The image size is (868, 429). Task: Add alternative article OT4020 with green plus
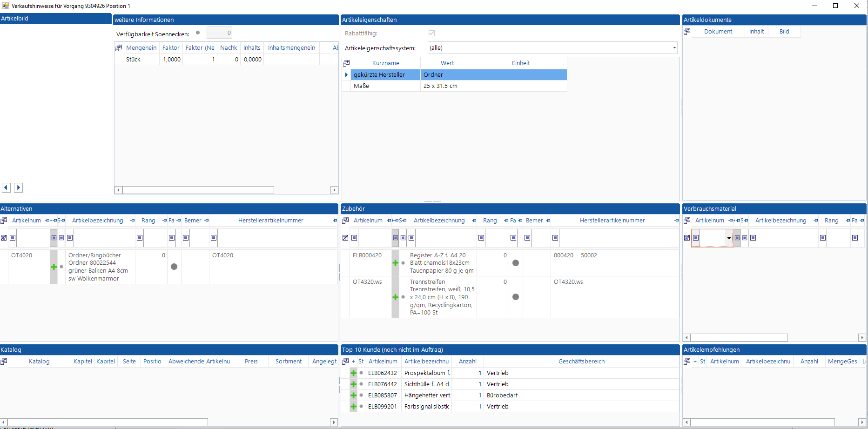pyautogui.click(x=54, y=267)
